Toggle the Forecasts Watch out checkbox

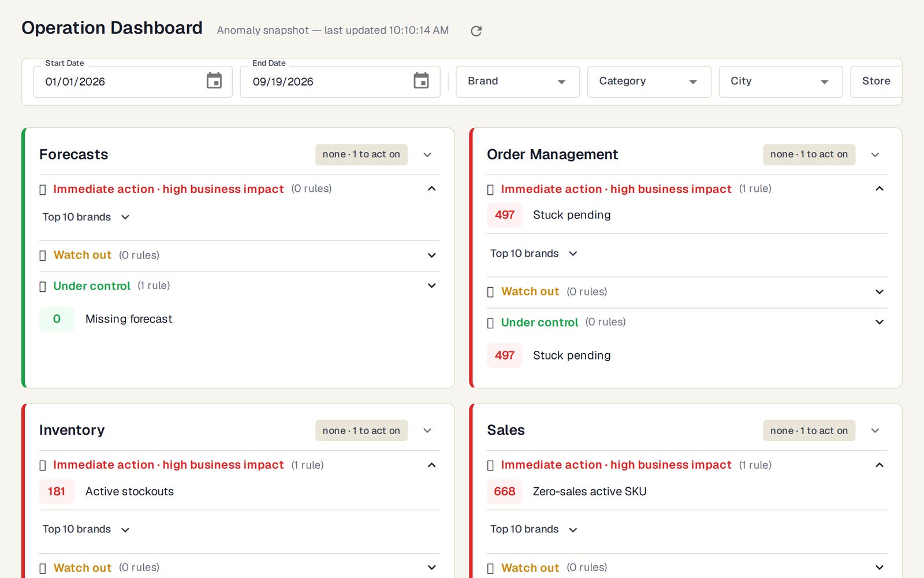(42, 255)
